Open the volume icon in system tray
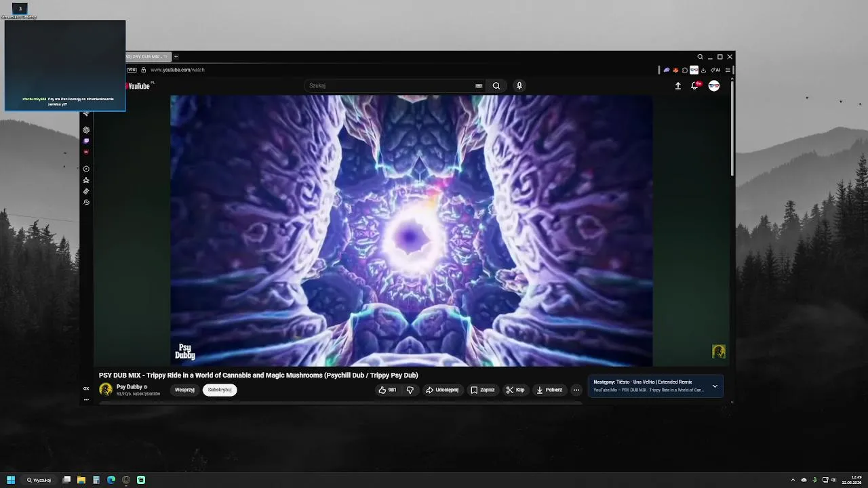This screenshot has width=868, height=488. pos(833,480)
